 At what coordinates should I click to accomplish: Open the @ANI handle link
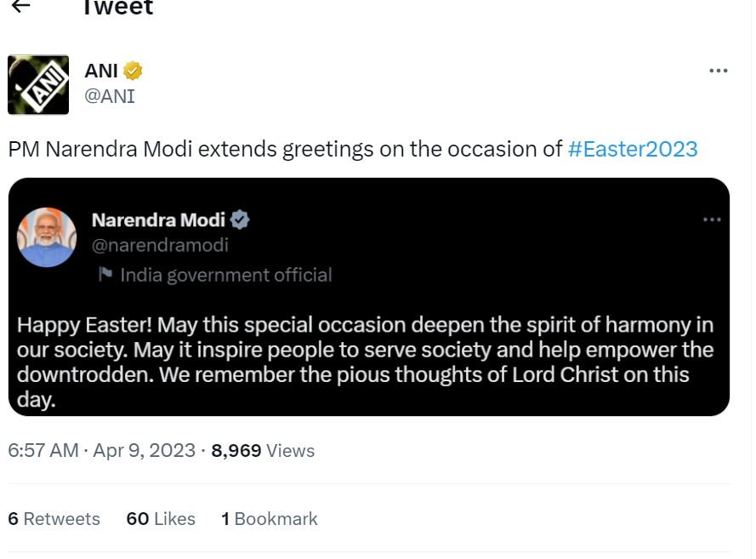[x=110, y=96]
